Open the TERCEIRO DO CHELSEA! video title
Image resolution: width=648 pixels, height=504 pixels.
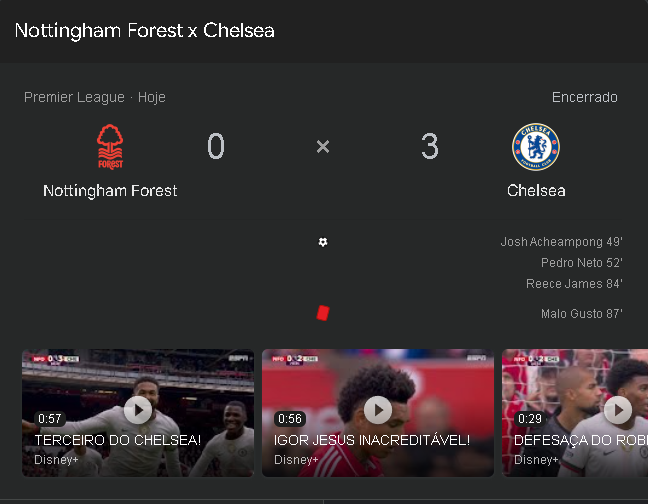click(118, 440)
